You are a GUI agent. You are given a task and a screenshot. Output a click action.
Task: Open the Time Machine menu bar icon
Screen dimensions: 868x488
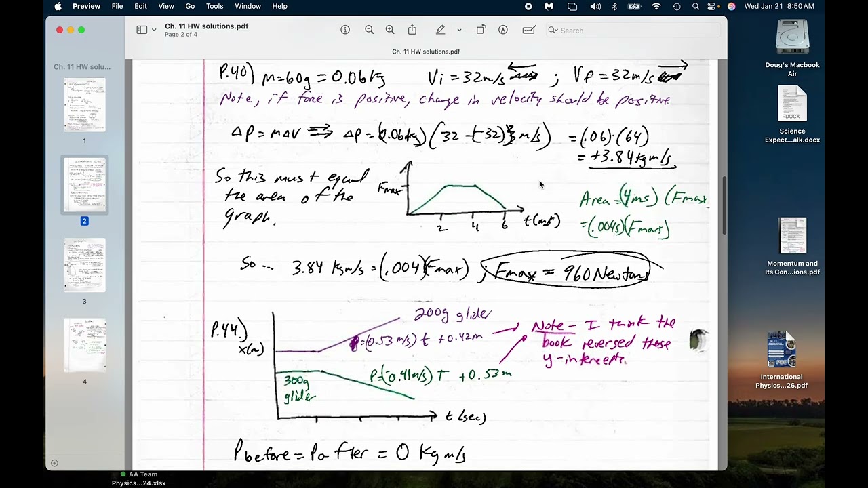[x=677, y=6]
